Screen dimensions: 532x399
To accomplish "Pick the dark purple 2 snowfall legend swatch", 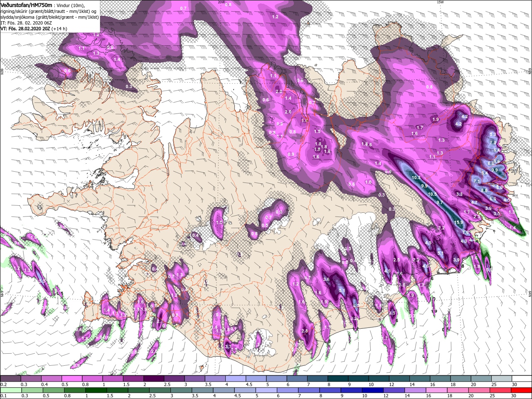I will (x=154, y=379).
